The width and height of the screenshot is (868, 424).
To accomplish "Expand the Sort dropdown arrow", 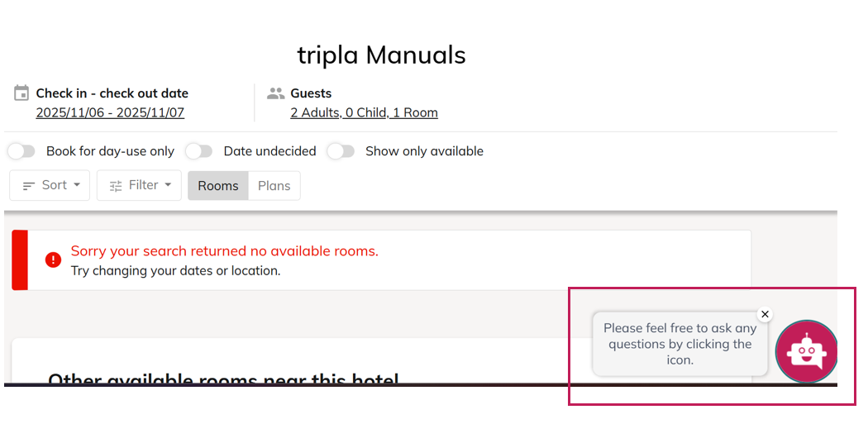I will click(77, 185).
